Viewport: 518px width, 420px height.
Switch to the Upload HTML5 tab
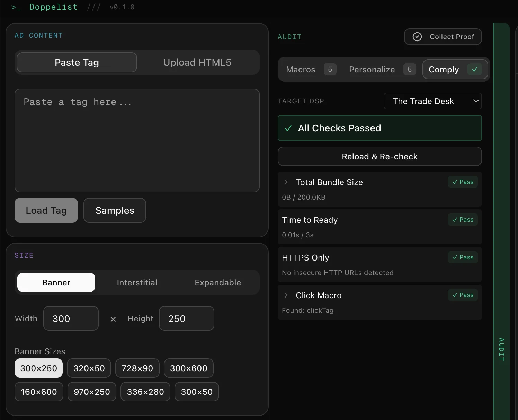pos(197,63)
